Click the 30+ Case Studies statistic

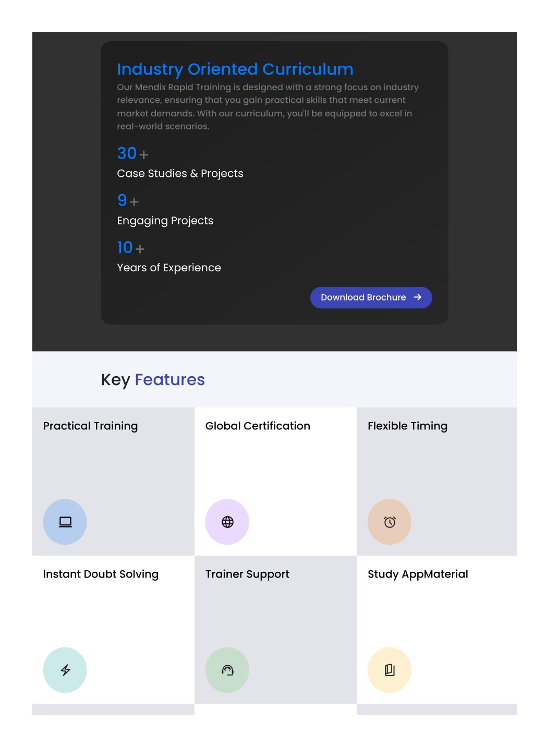click(180, 162)
